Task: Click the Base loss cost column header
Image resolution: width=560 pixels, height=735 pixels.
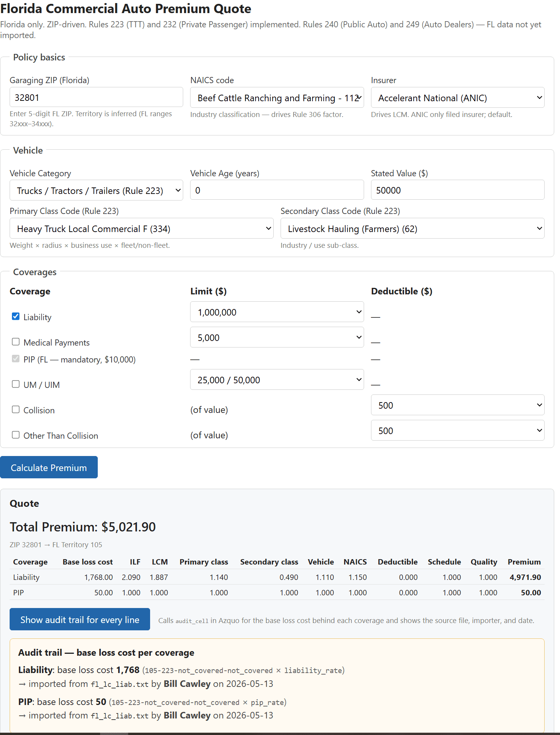Action: (x=88, y=562)
